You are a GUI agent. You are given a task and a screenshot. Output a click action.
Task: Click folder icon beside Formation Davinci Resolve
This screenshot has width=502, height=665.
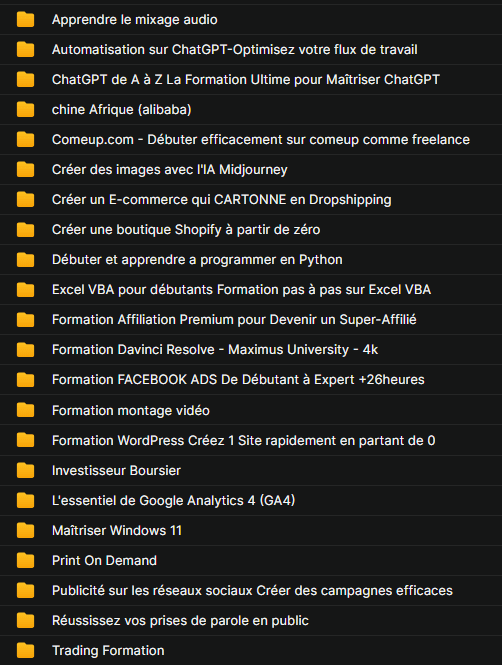click(25, 349)
